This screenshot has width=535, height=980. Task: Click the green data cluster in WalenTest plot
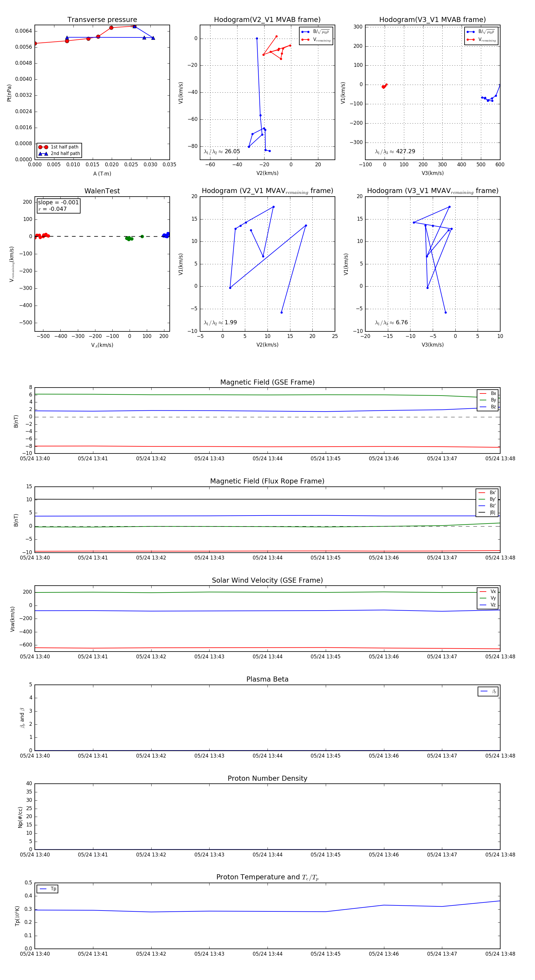point(130,238)
